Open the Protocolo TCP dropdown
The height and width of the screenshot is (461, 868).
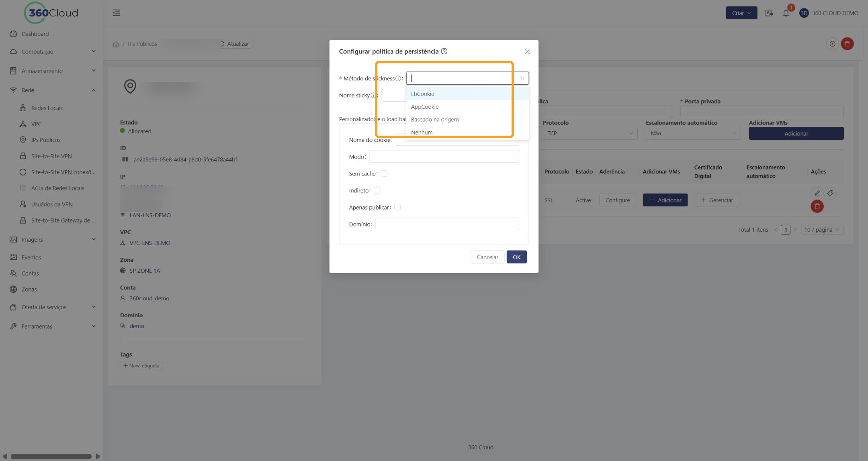click(590, 134)
